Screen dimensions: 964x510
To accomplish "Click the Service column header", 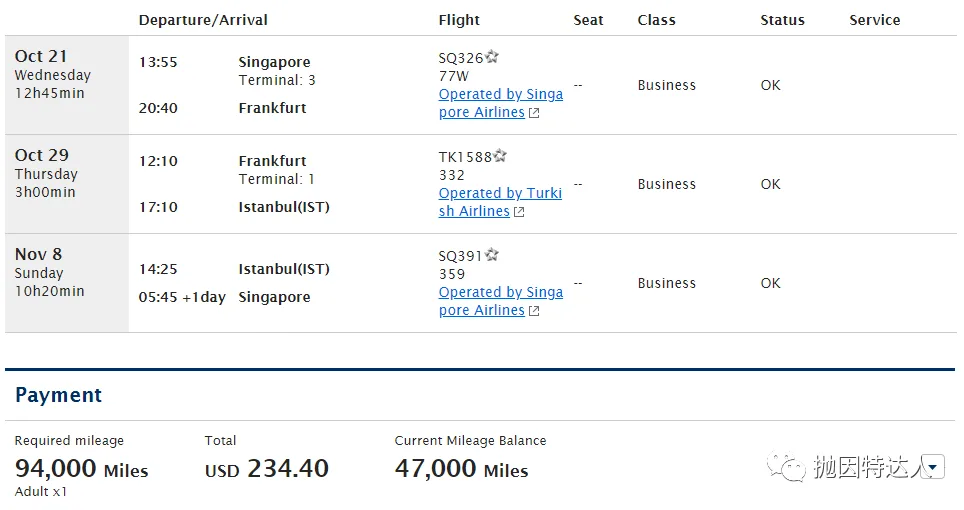I will click(x=874, y=20).
